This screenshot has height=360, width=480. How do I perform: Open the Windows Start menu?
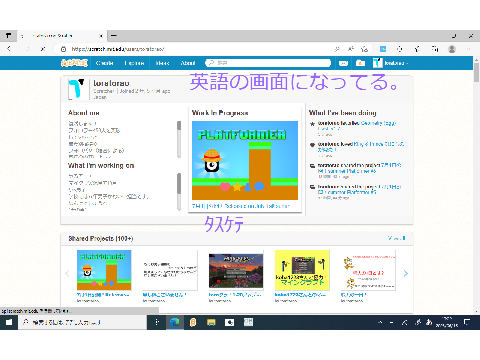[9, 322]
